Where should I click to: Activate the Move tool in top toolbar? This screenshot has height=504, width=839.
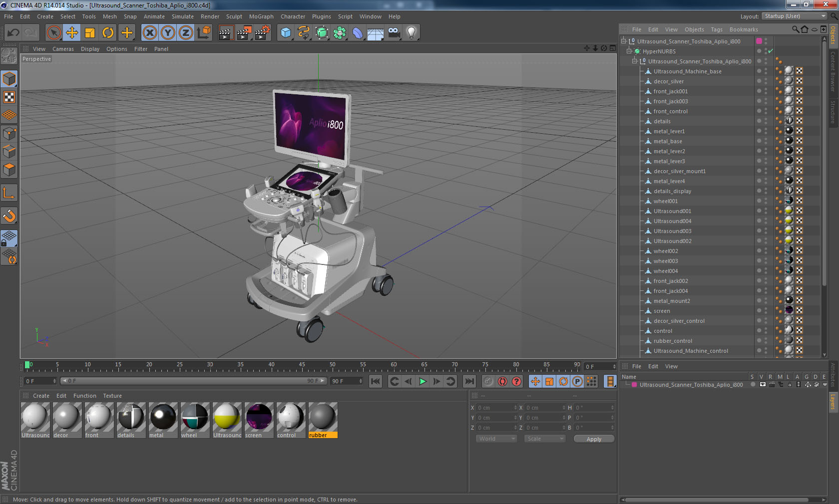[x=72, y=33]
